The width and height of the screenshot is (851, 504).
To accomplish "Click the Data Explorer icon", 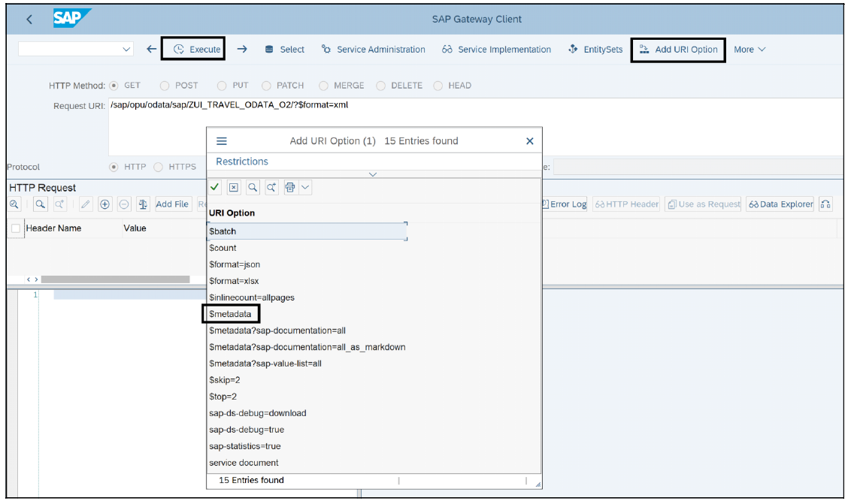I will [x=782, y=204].
